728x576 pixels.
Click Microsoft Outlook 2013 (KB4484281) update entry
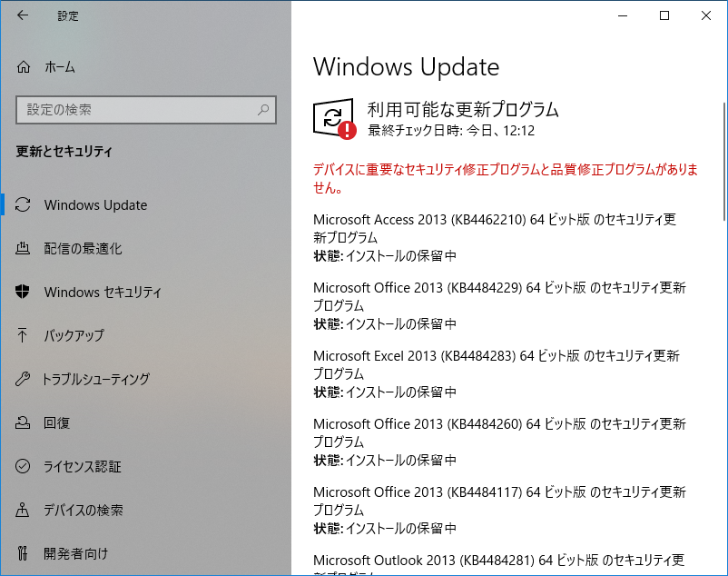498,564
